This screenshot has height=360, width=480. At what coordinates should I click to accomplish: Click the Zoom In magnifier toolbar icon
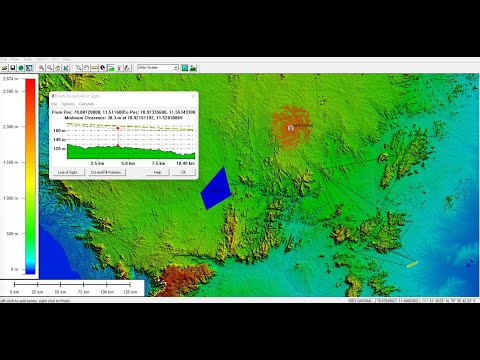click(x=42, y=68)
